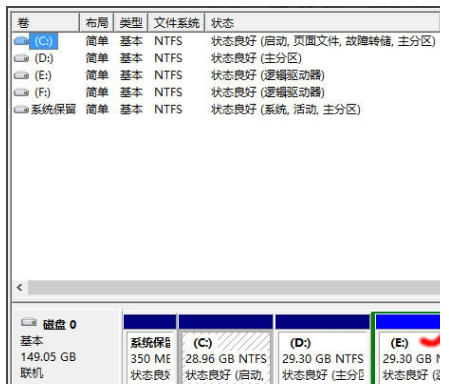Image resolution: width=449 pixels, height=389 pixels.
Task: Select the 系统保留 volume drive icon
Action: (x=21, y=109)
